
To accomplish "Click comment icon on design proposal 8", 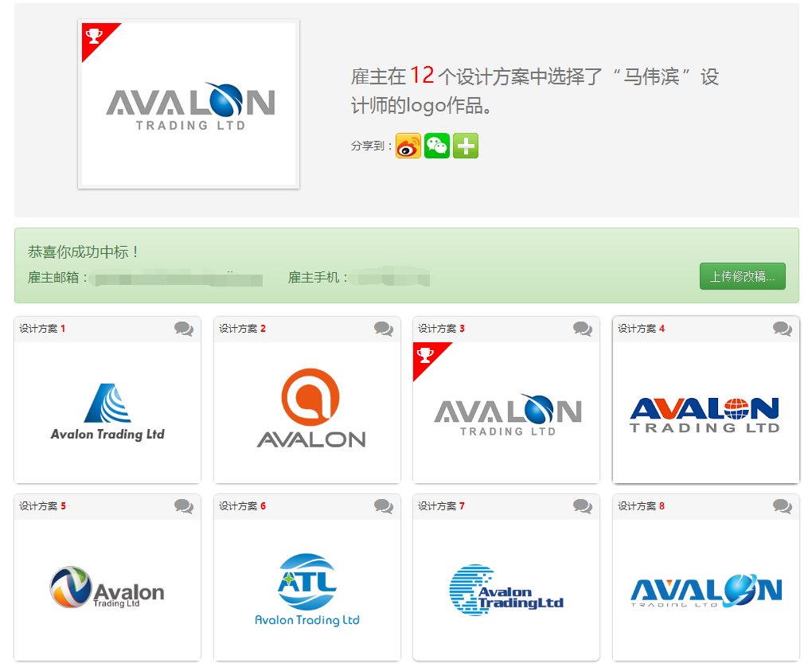I will tap(783, 506).
